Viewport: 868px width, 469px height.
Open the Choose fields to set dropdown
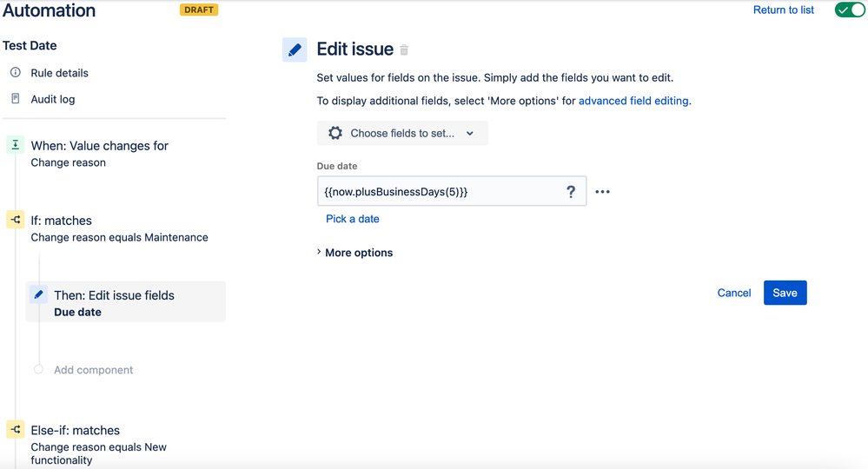point(402,134)
